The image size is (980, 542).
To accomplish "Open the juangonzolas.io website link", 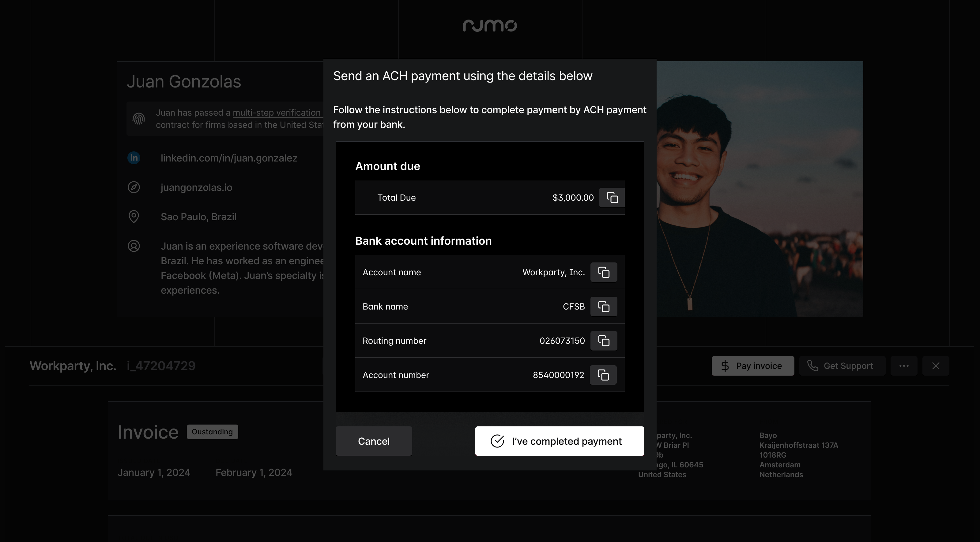I will tap(196, 187).
